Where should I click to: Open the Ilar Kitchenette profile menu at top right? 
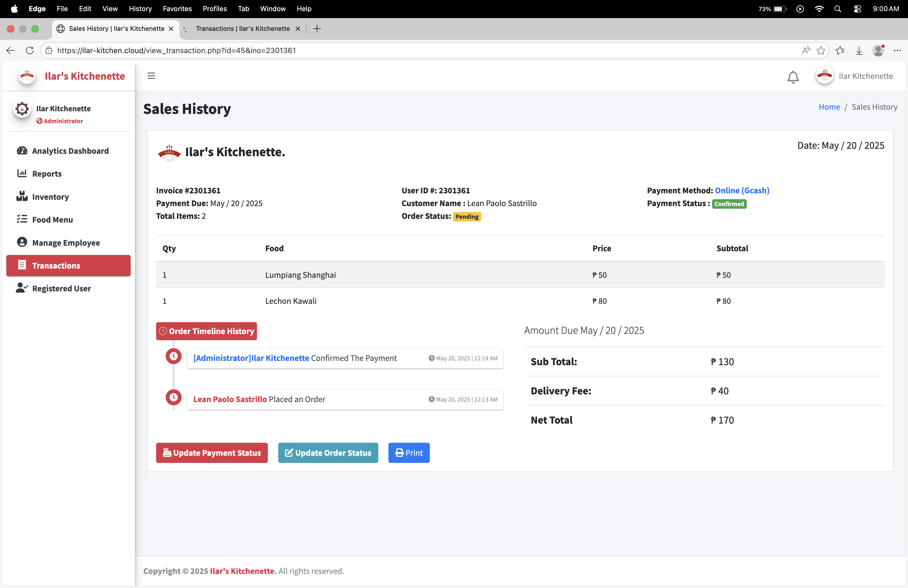(855, 76)
